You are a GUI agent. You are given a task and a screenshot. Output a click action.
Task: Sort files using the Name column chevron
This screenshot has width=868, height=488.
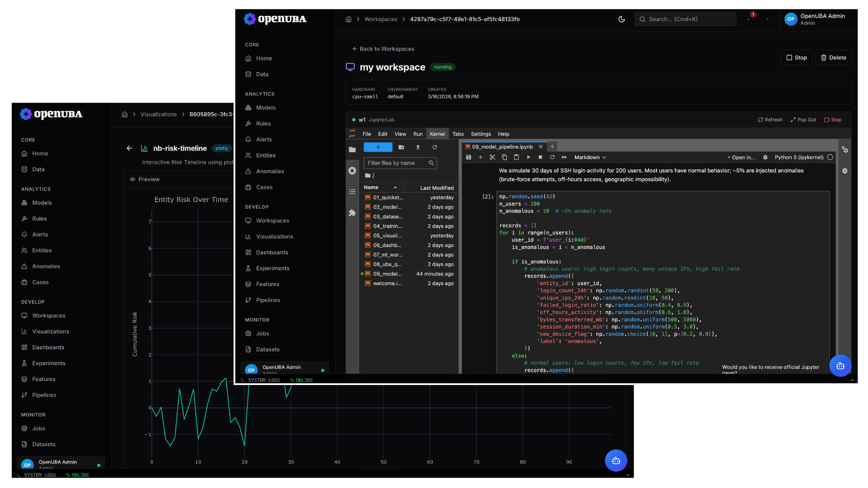click(396, 187)
